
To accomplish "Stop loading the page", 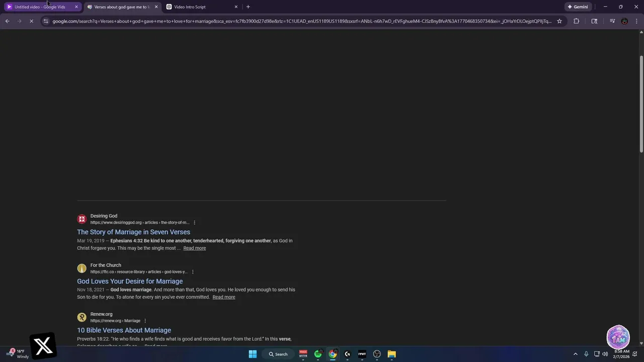I will tap(31, 21).
